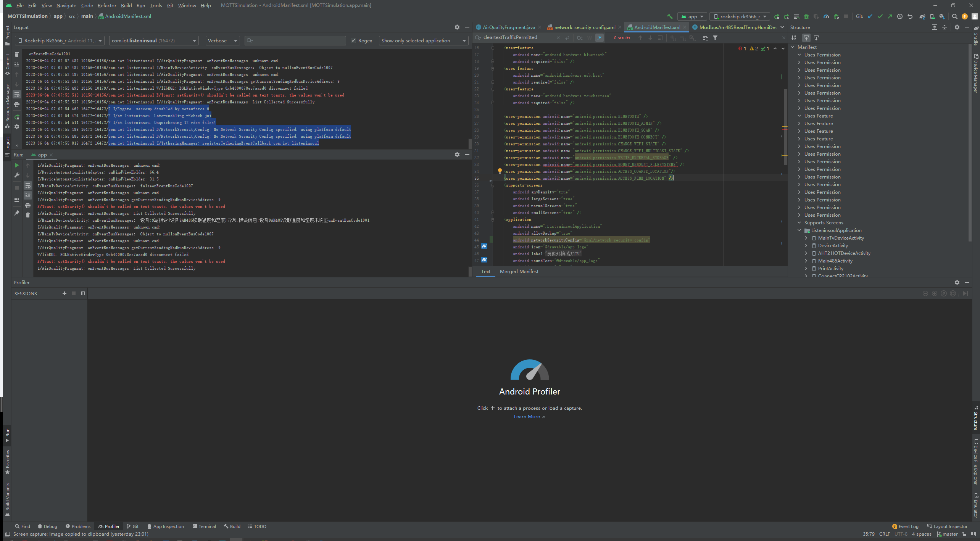The width and height of the screenshot is (980, 541).
Task: Click the Git Commit checkmark icon
Action: [x=880, y=16]
